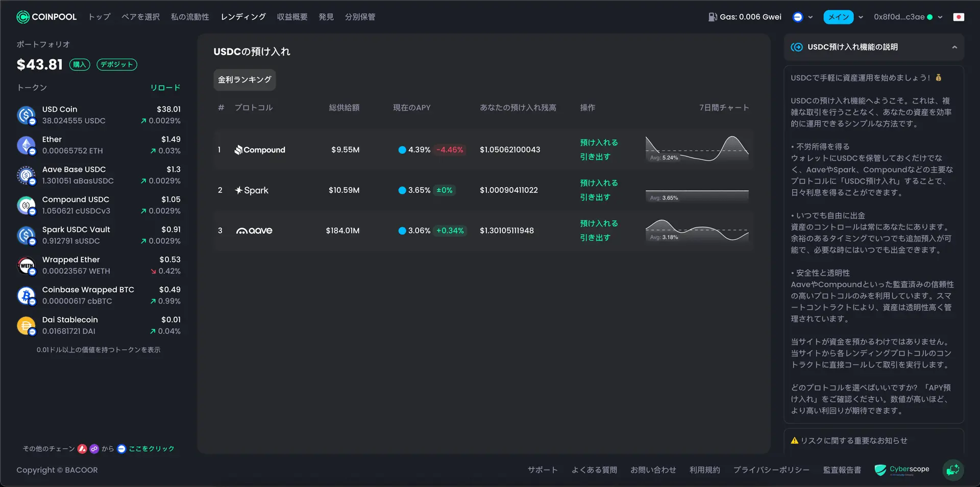Open the お問い合わせ footer link
This screenshot has width=980, height=487.
pos(653,470)
